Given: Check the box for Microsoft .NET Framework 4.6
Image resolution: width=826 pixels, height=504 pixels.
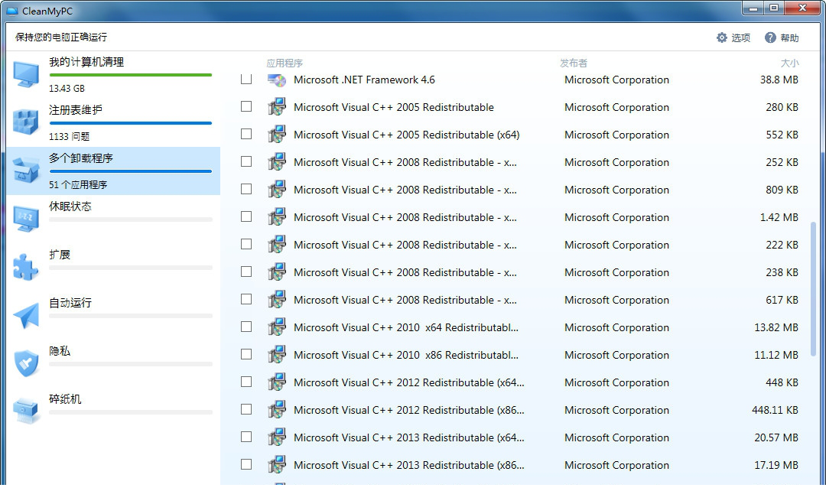Looking at the screenshot, I should (x=246, y=79).
